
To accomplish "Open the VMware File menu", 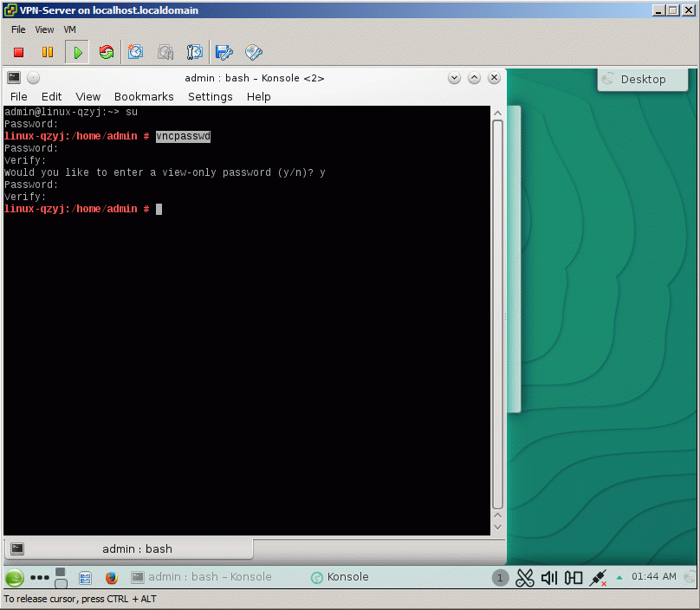I will point(18,29).
